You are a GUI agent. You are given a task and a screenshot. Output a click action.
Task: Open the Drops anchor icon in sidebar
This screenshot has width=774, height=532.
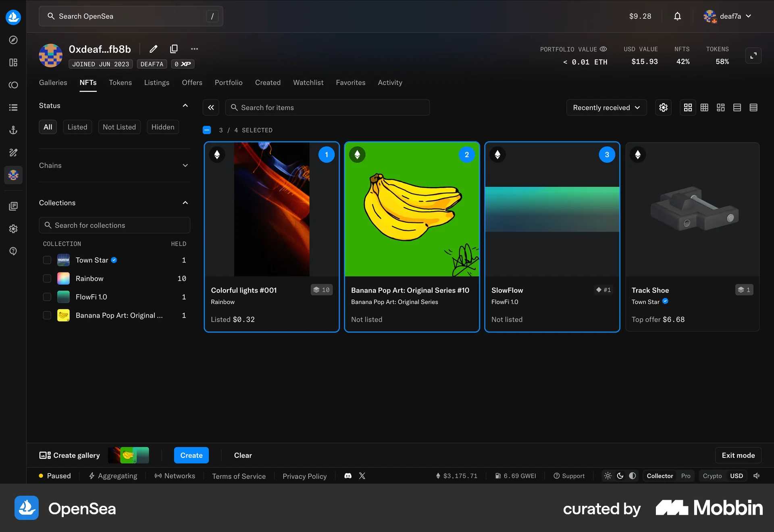click(13, 130)
